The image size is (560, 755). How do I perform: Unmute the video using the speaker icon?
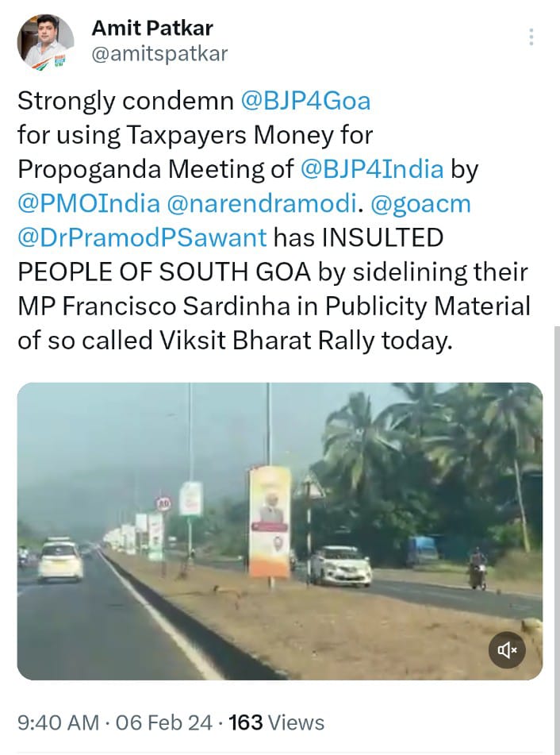(x=508, y=650)
